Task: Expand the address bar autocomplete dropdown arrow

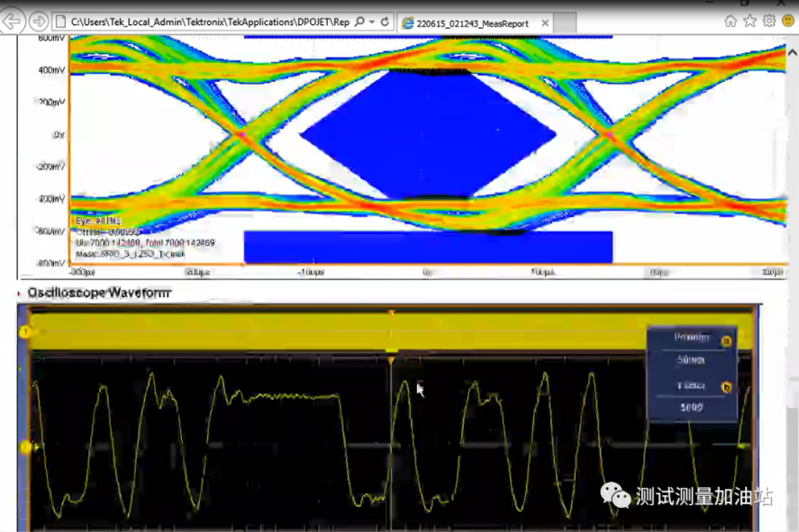Action: coord(372,22)
